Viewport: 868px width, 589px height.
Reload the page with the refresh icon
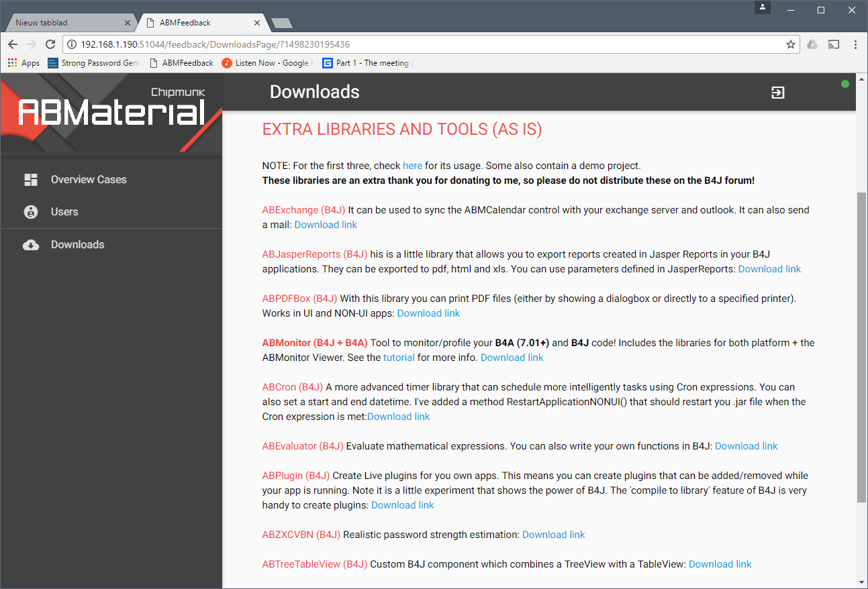pyautogui.click(x=50, y=44)
